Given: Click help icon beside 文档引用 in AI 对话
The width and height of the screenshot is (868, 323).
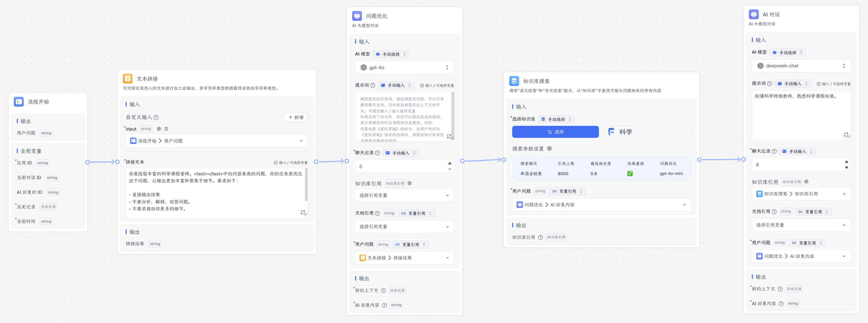Looking at the screenshot, I should coord(774,212).
